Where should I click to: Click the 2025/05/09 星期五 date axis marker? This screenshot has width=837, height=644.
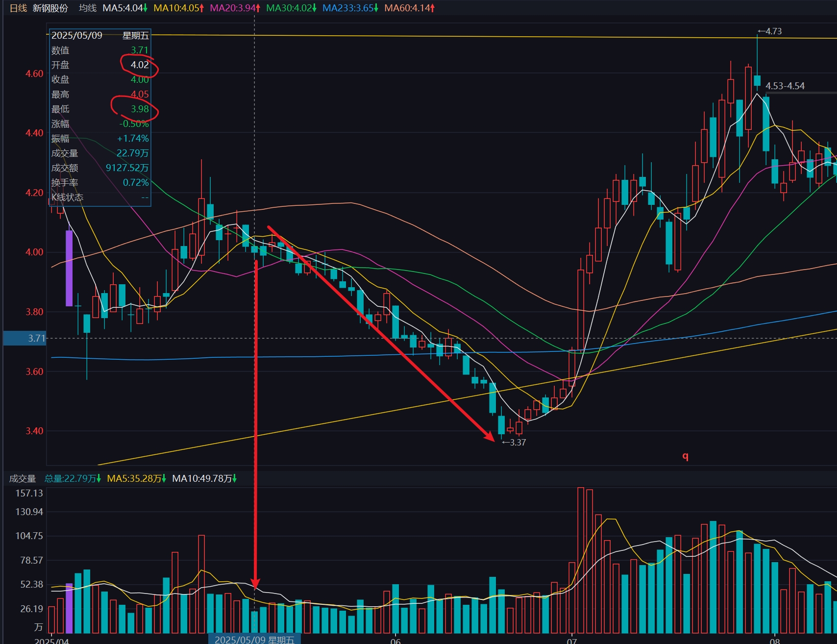point(254,639)
